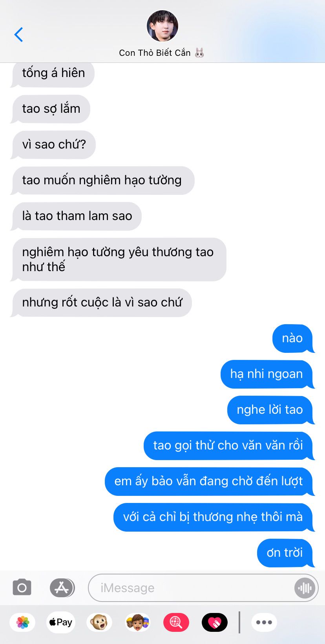This screenshot has width=325, height=644.
Task: Tap the audio message waveform icon
Action: point(305,588)
